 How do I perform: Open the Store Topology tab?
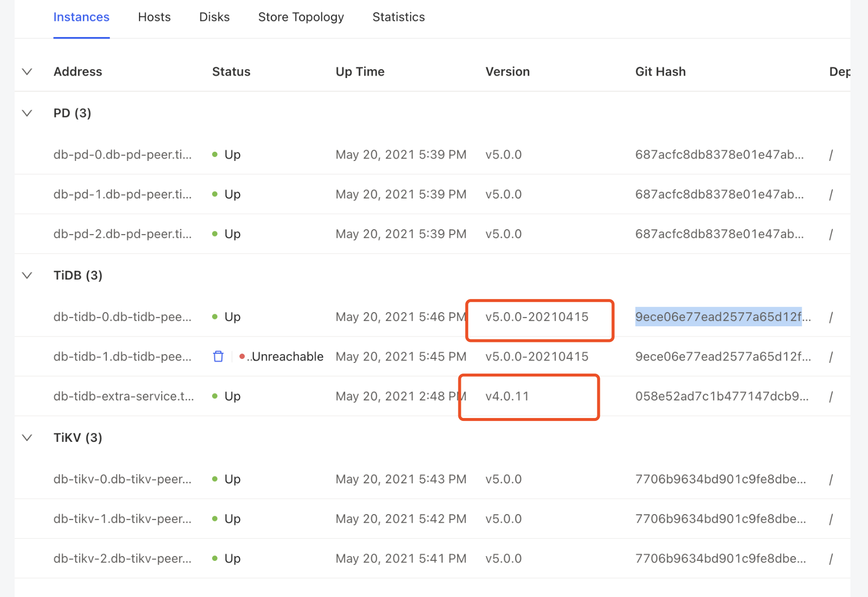coord(301,17)
